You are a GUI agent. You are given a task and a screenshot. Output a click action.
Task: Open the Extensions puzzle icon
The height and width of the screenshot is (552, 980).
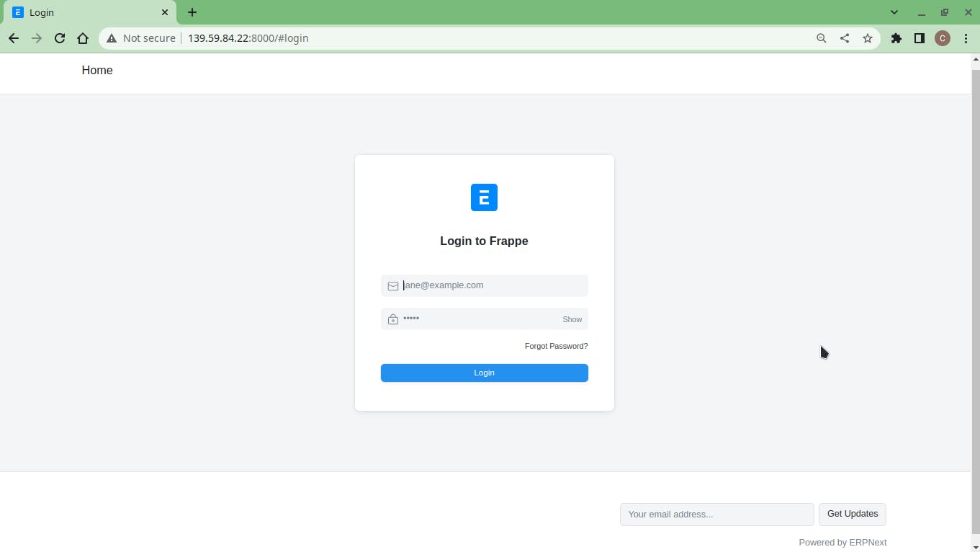click(x=896, y=38)
